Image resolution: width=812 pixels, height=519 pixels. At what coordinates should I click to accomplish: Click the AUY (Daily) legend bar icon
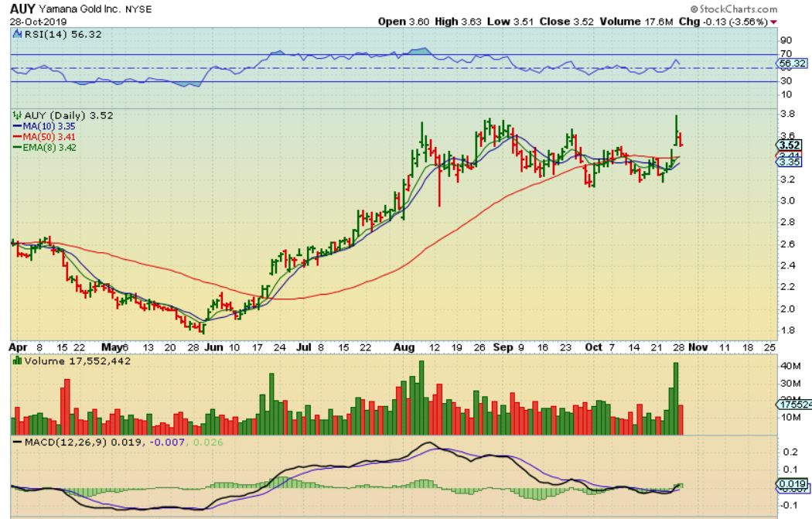[17, 115]
